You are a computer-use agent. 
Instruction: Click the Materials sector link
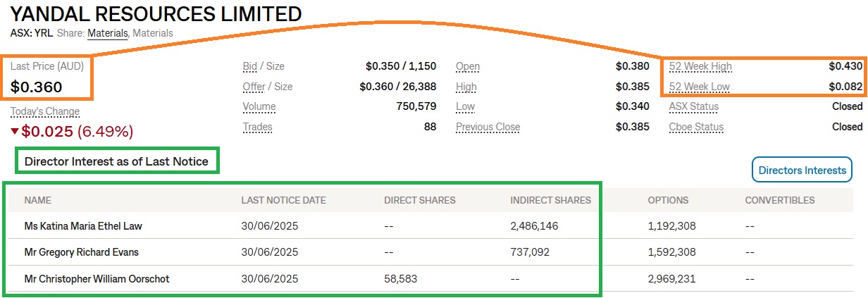tap(108, 33)
